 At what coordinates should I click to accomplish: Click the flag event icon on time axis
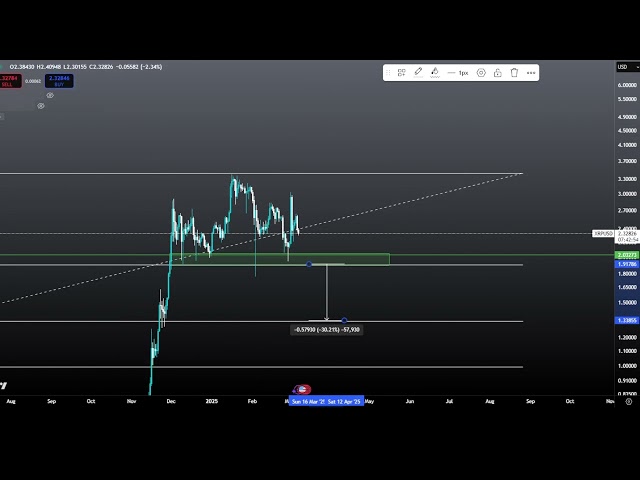click(303, 389)
